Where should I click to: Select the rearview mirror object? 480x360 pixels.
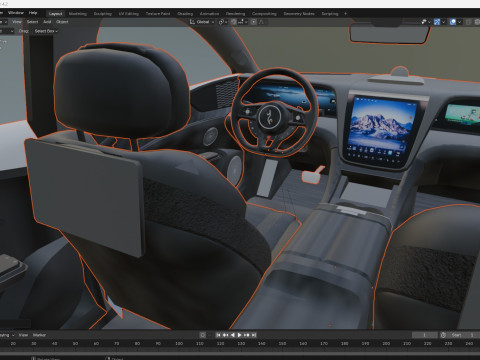point(389,33)
